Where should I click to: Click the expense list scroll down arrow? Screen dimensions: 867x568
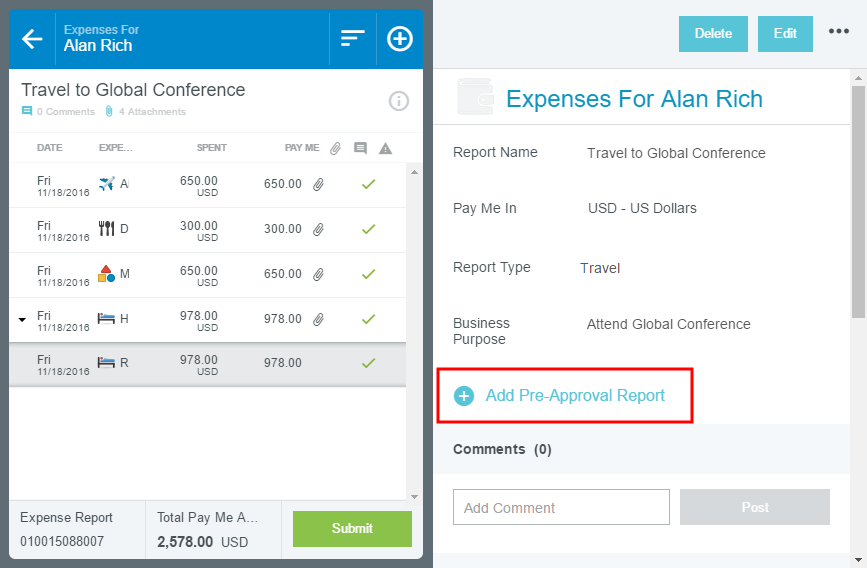tap(414, 495)
